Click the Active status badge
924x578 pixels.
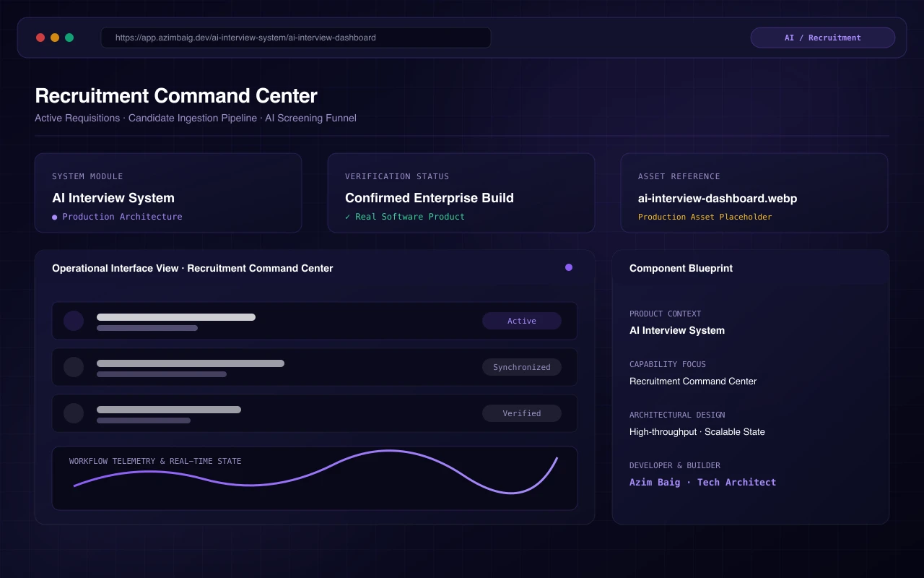(x=522, y=321)
